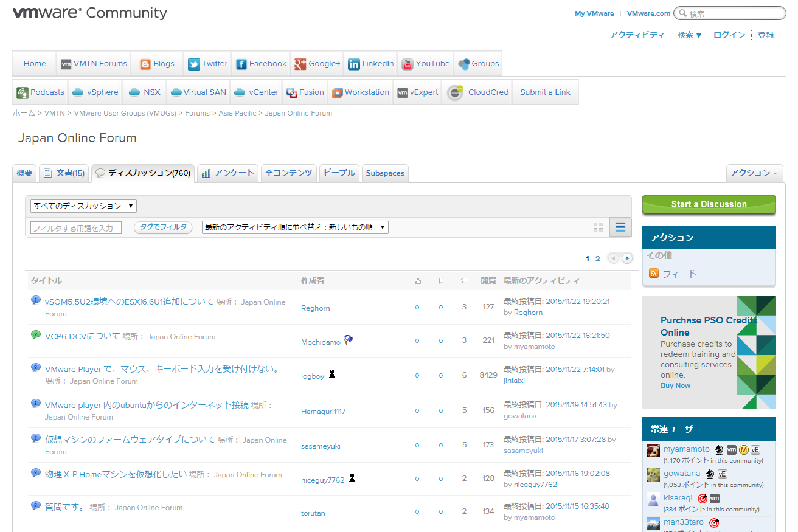
Task: Open the VMTN Forums icon link
Action: (66, 64)
